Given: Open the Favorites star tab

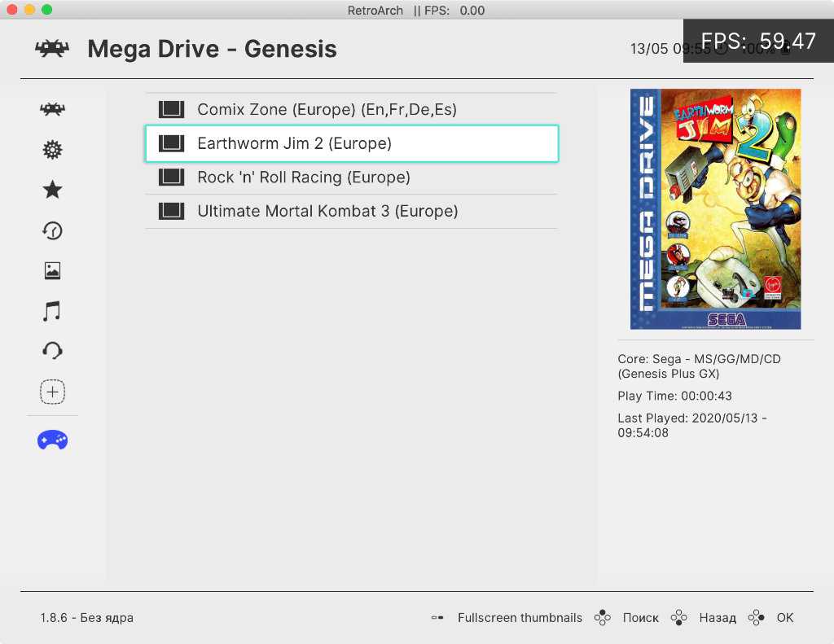Looking at the screenshot, I should coord(52,190).
